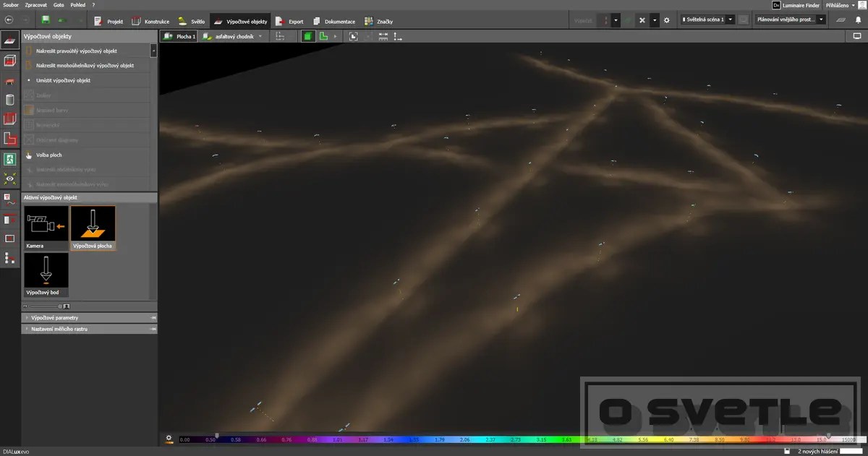Select the cylinder sidebar tool
Image resolution: width=868 pixels, height=456 pixels.
[10, 100]
